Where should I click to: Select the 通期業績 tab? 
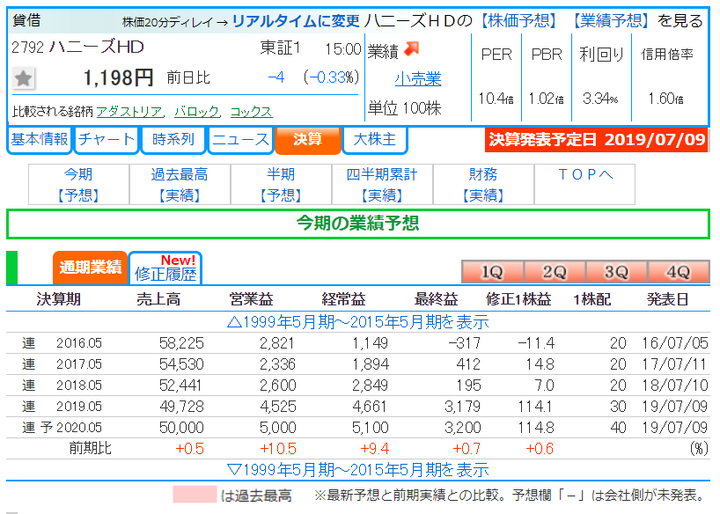(90, 267)
